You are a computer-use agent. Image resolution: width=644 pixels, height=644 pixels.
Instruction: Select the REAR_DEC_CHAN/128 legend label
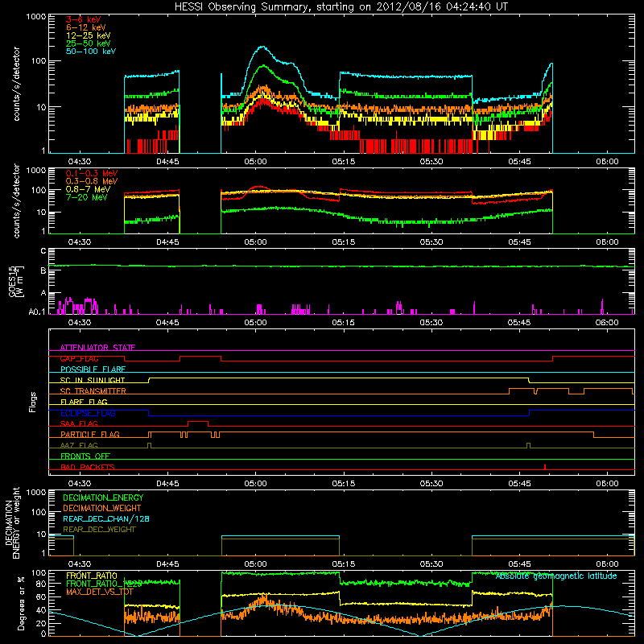coord(106,519)
